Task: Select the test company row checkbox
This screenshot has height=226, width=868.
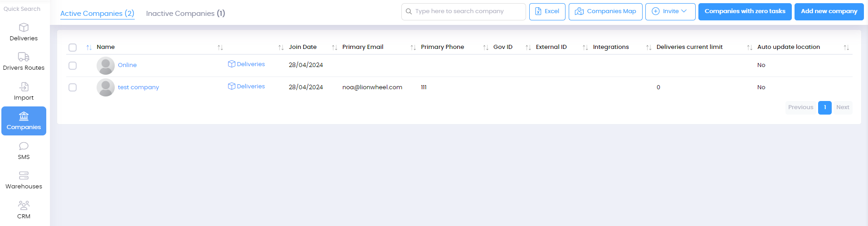Action: coord(73,87)
